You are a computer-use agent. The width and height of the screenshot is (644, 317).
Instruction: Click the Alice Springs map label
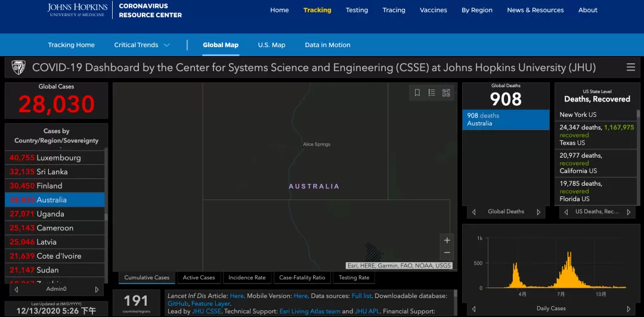[317, 144]
